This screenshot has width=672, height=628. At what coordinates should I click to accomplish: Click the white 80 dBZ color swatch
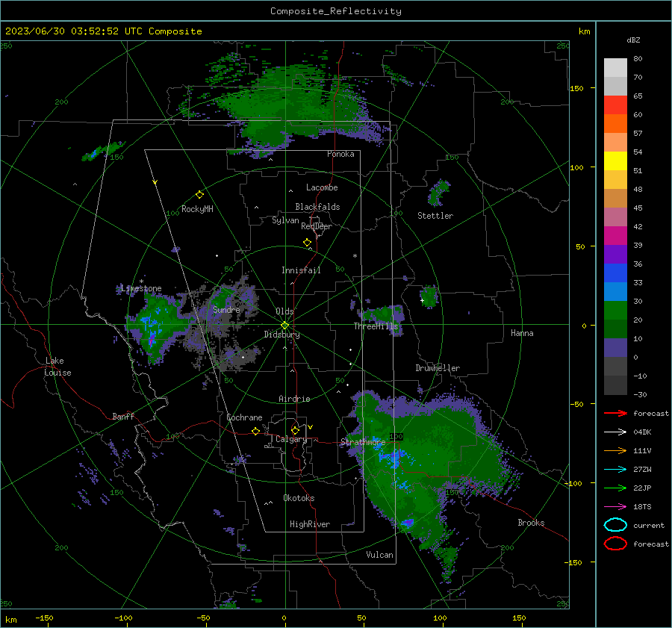(x=615, y=67)
